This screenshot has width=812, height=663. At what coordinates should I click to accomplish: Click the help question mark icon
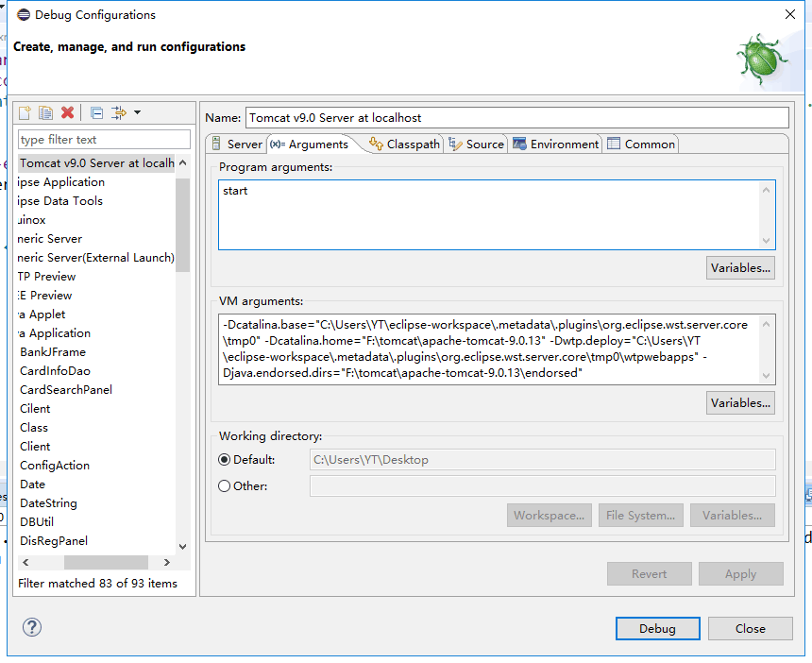(x=31, y=627)
